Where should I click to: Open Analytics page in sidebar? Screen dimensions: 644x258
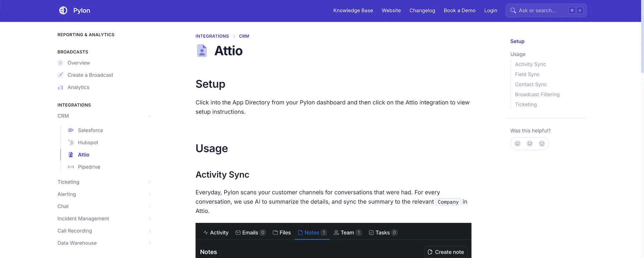(78, 87)
